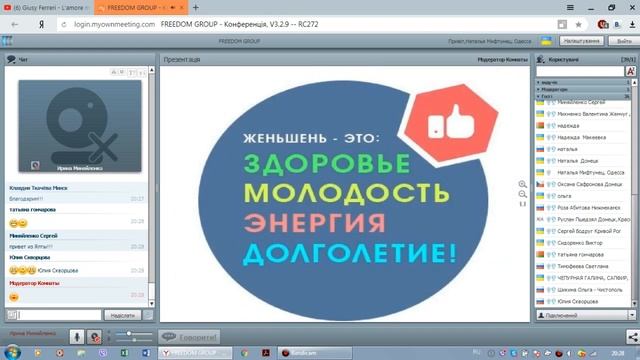Open a new browser tab
This screenshot has width=640, height=360.
[196, 7]
